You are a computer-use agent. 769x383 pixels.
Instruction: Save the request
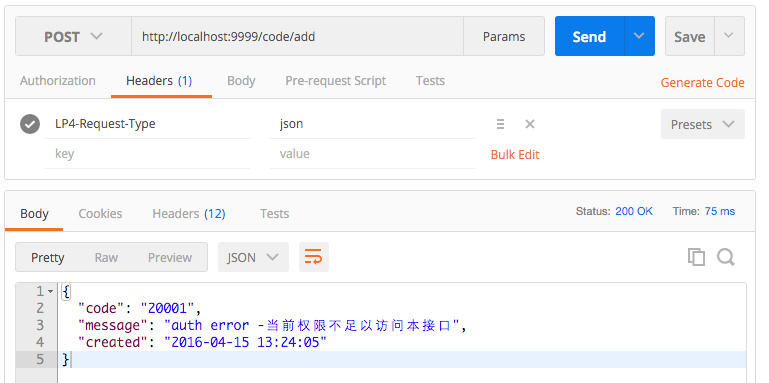[x=690, y=36]
